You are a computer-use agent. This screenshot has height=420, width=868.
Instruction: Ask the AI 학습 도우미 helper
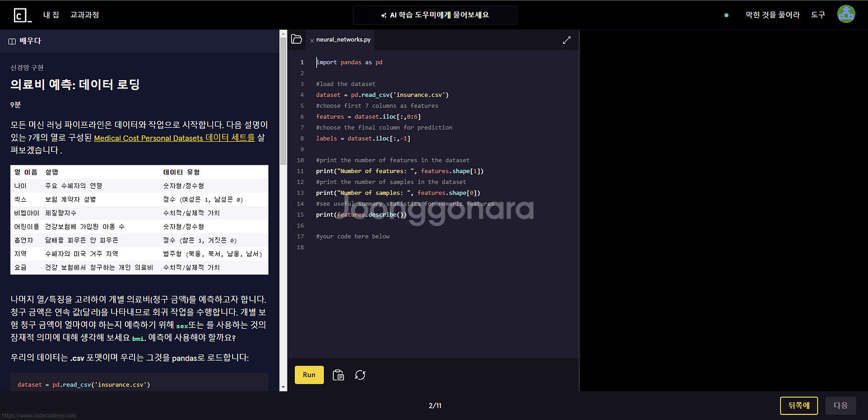[435, 15]
